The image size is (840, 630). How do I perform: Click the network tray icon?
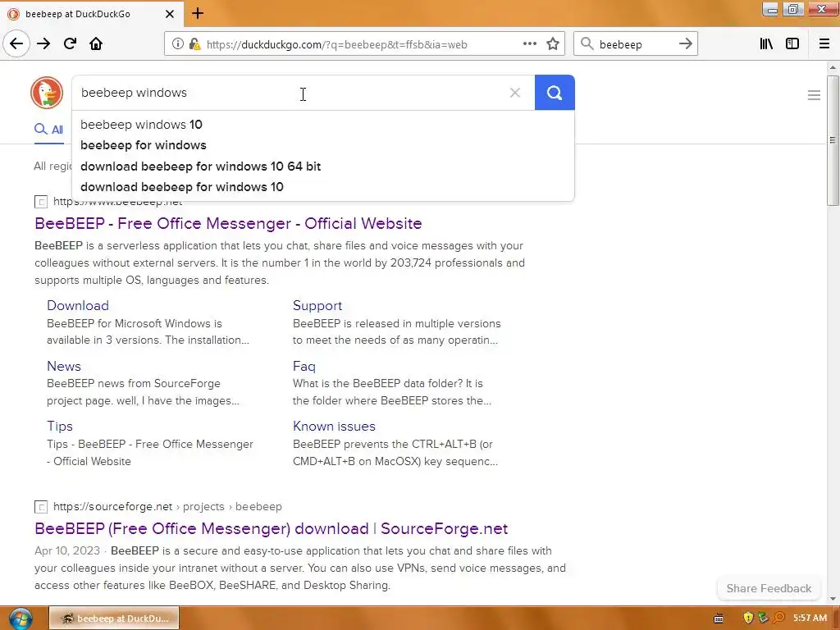(763, 619)
